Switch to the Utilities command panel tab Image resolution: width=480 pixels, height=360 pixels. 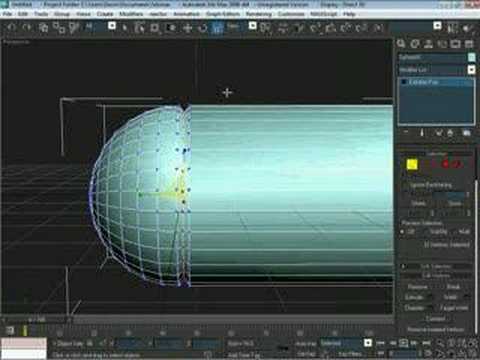469,44
